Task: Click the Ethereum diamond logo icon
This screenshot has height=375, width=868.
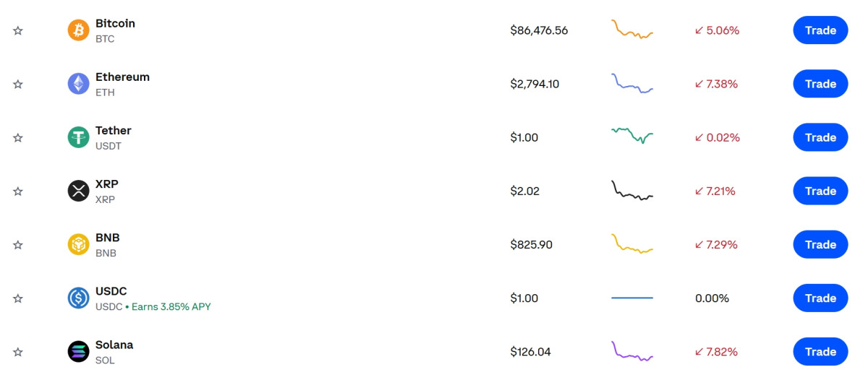Action: [78, 84]
